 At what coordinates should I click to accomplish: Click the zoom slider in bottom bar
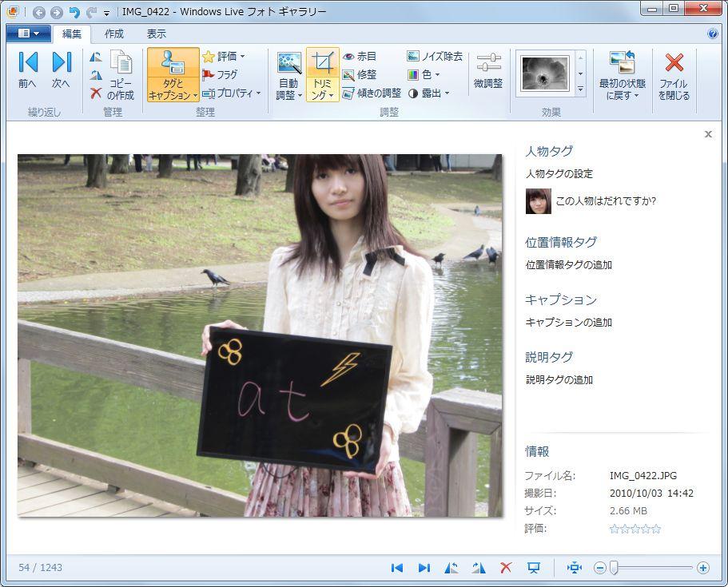[614, 568]
